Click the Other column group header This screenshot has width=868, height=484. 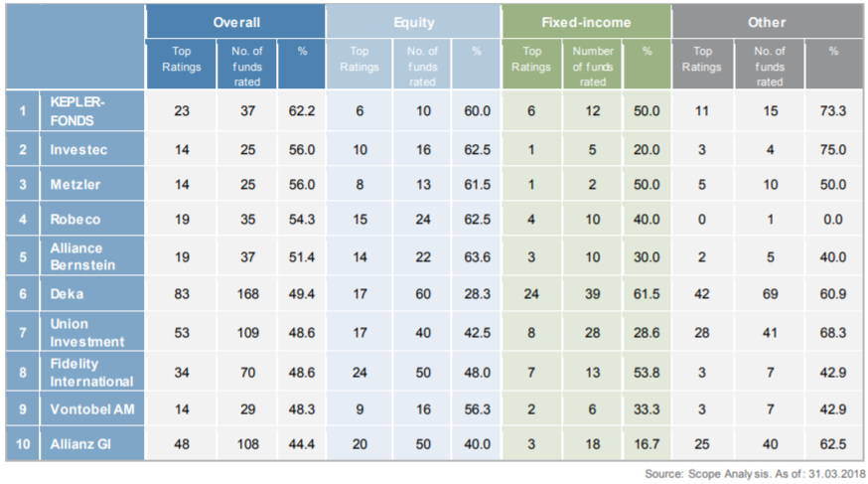click(x=766, y=22)
